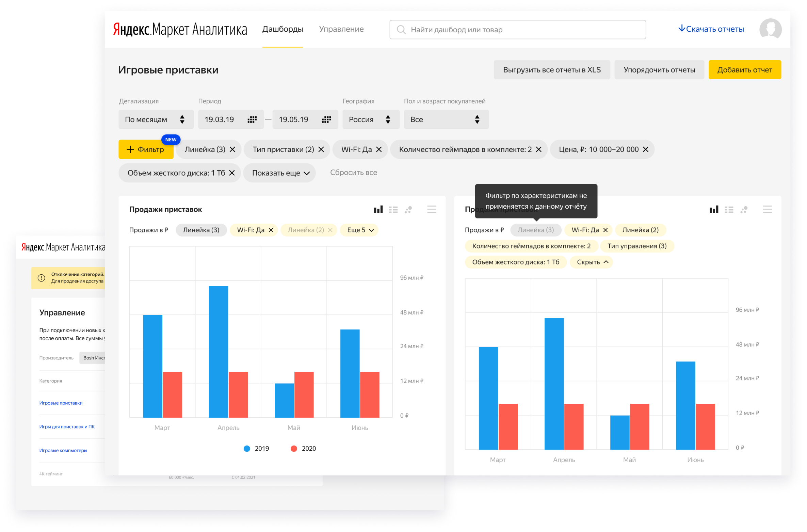Open the Дашборды tab
The height and width of the screenshot is (532, 807).
click(283, 29)
